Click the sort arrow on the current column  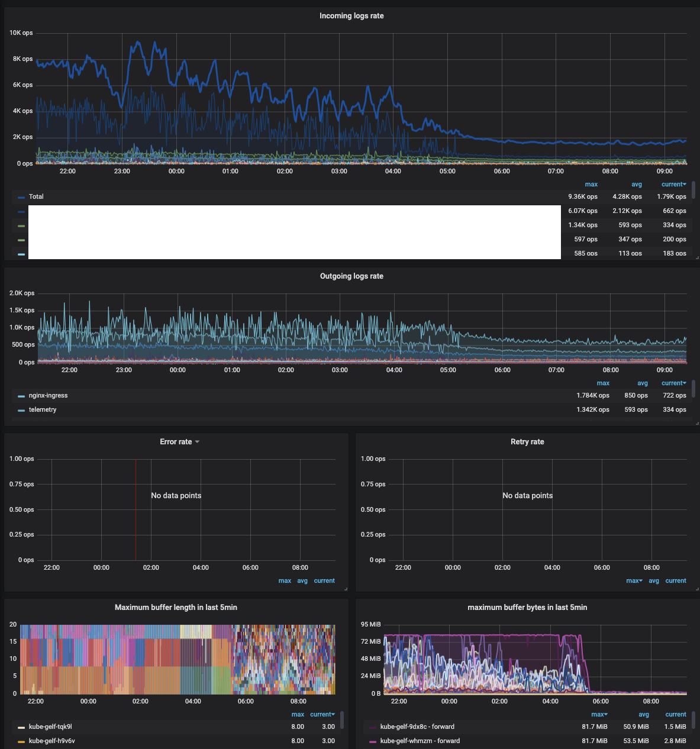685,184
